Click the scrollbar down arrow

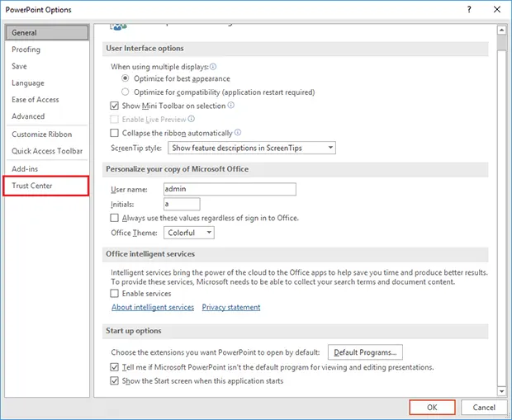(x=501, y=391)
